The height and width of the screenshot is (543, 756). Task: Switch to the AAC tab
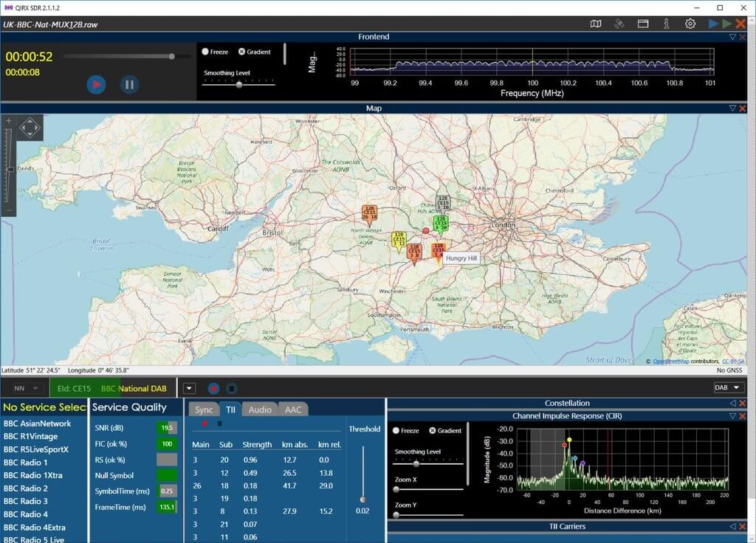point(293,409)
